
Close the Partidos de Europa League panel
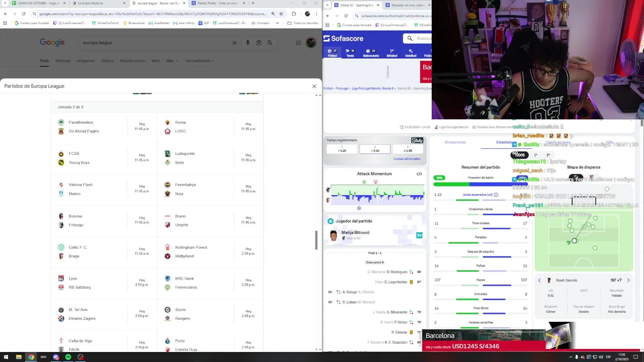(314, 86)
